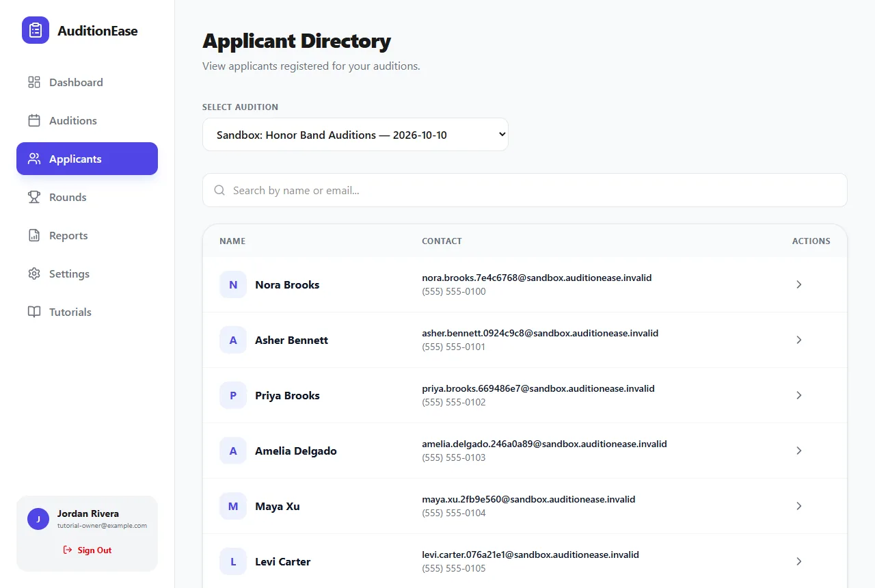Click Nora Brooks' N avatar badge

(x=233, y=284)
